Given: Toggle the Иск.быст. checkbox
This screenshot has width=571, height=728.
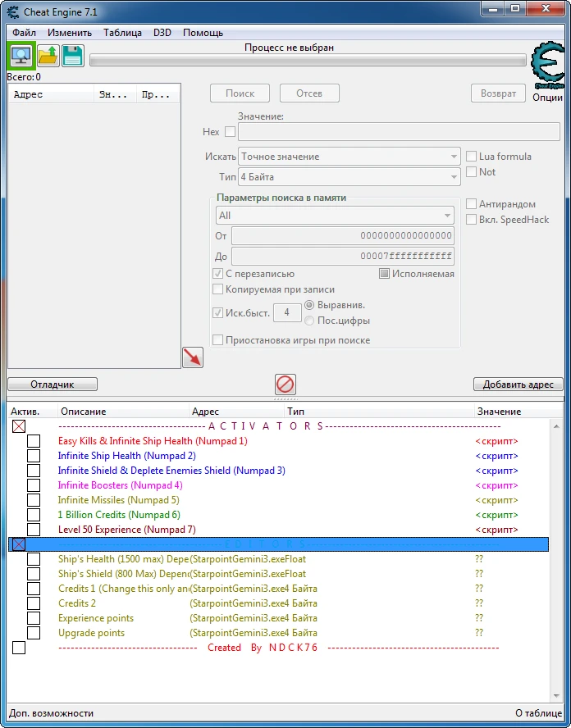Looking at the screenshot, I should click(217, 313).
